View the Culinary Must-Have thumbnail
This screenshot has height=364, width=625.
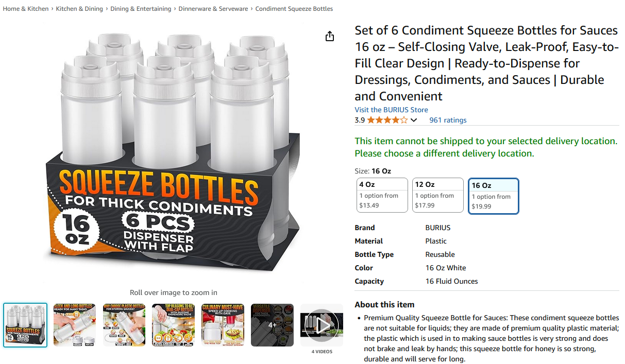[x=223, y=325]
